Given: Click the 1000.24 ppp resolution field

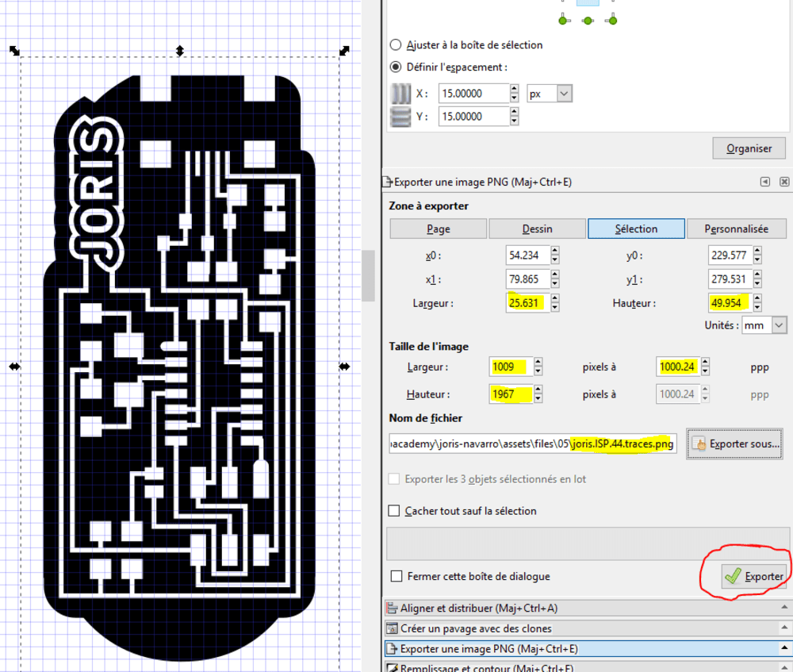Looking at the screenshot, I should [678, 367].
